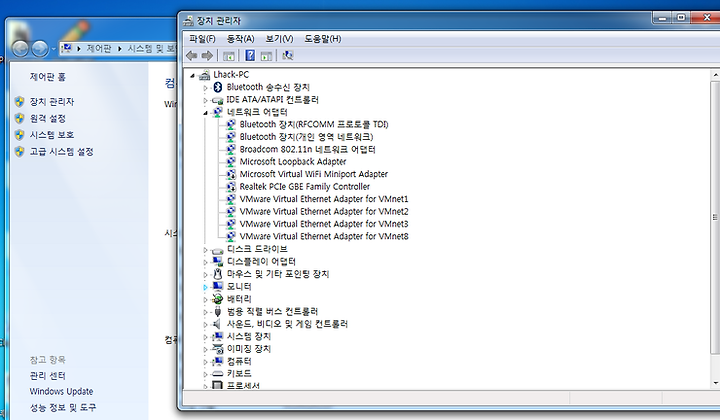Select VMware Virtual Ethernet Adapter for VMnet8

[x=324, y=236]
